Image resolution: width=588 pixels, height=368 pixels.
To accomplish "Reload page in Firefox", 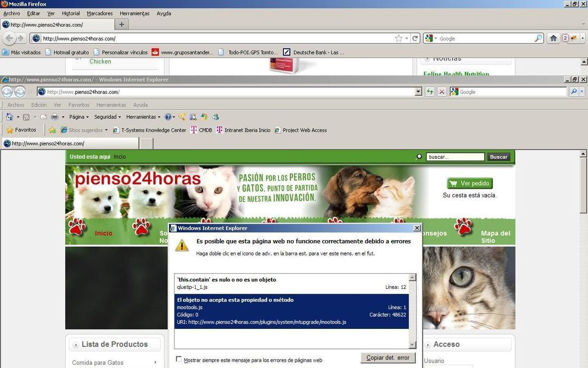I will point(415,39).
